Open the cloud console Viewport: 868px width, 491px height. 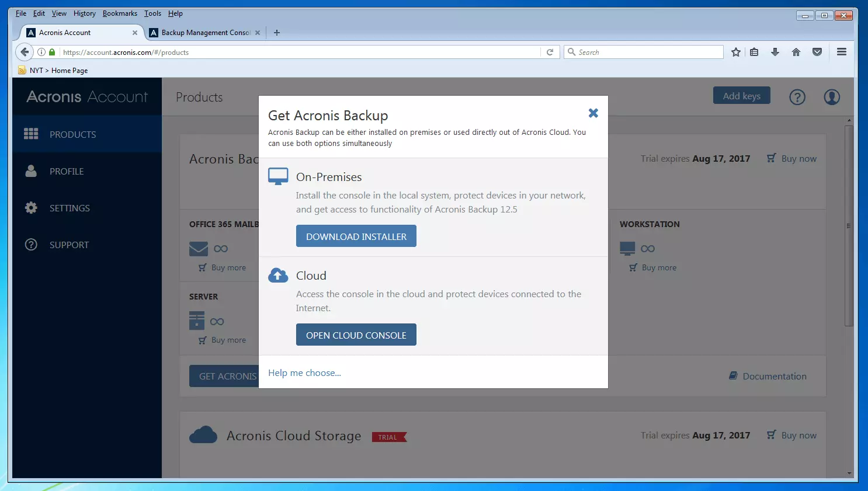click(356, 335)
